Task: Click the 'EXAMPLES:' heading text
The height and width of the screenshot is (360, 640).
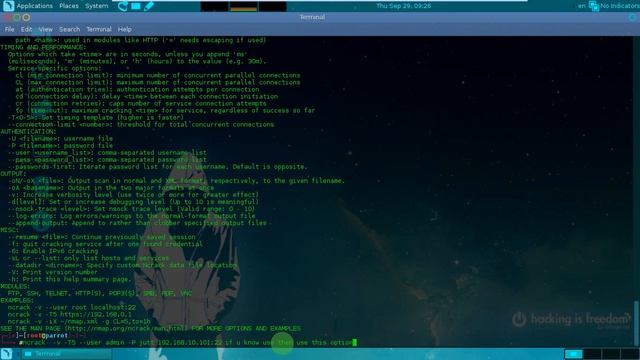Action: tap(17, 300)
